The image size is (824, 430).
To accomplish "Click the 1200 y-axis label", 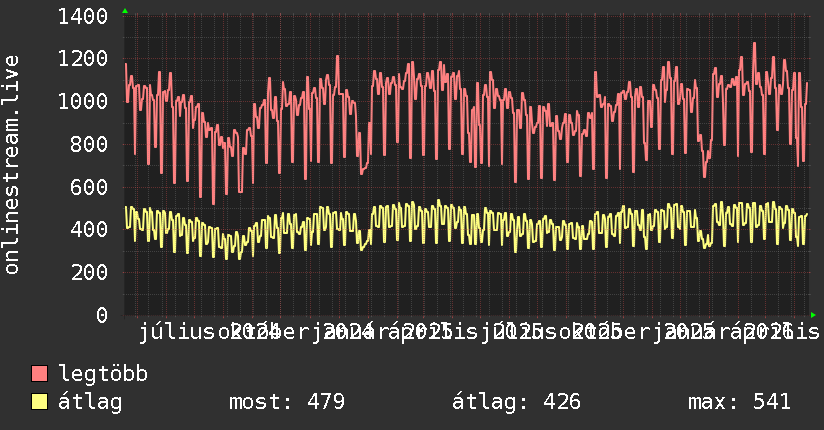I will click(83, 59).
